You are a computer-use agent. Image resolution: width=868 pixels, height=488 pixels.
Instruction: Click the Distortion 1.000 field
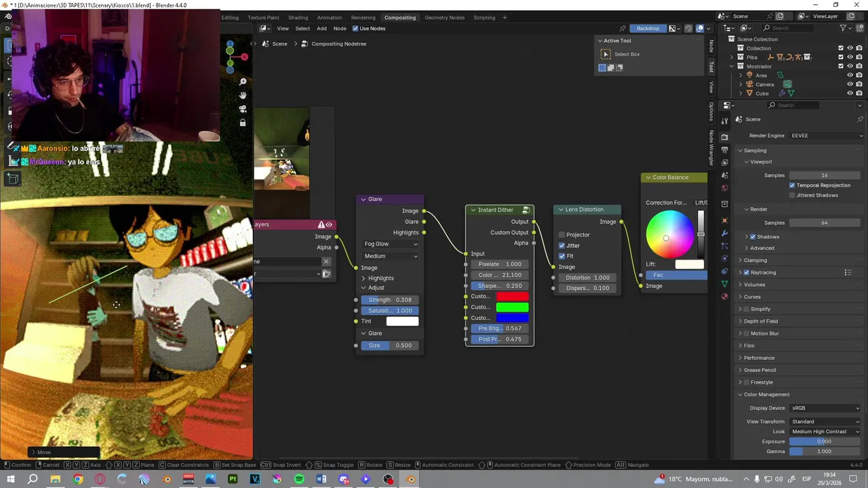tap(587, 277)
